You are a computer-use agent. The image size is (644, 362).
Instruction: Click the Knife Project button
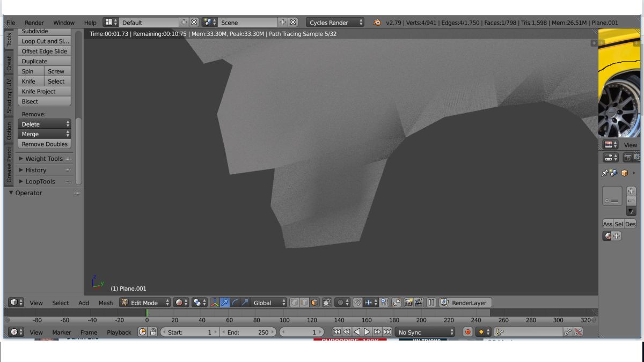pos(45,91)
